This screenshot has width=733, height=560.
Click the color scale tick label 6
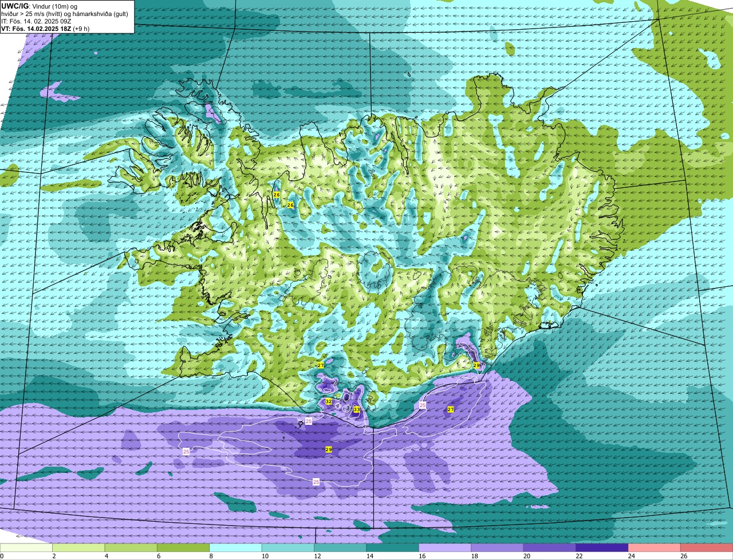tap(159, 556)
